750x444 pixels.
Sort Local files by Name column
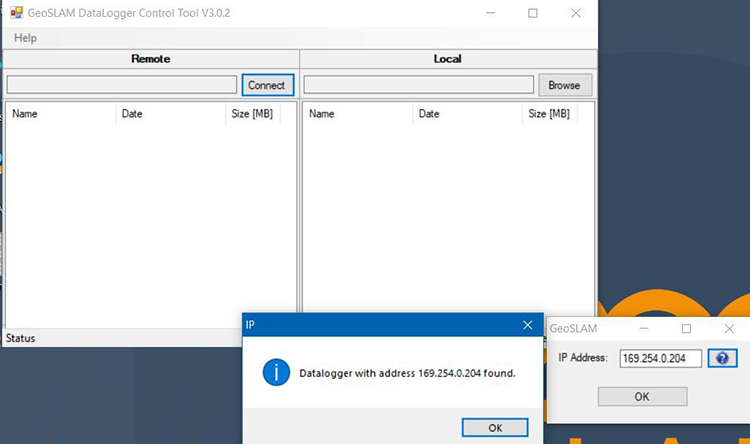(x=357, y=114)
